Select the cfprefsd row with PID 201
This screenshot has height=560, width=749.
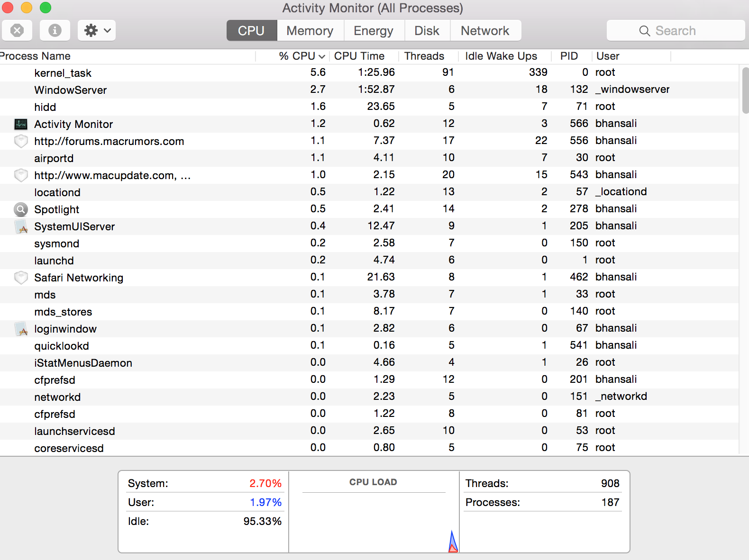point(369,380)
